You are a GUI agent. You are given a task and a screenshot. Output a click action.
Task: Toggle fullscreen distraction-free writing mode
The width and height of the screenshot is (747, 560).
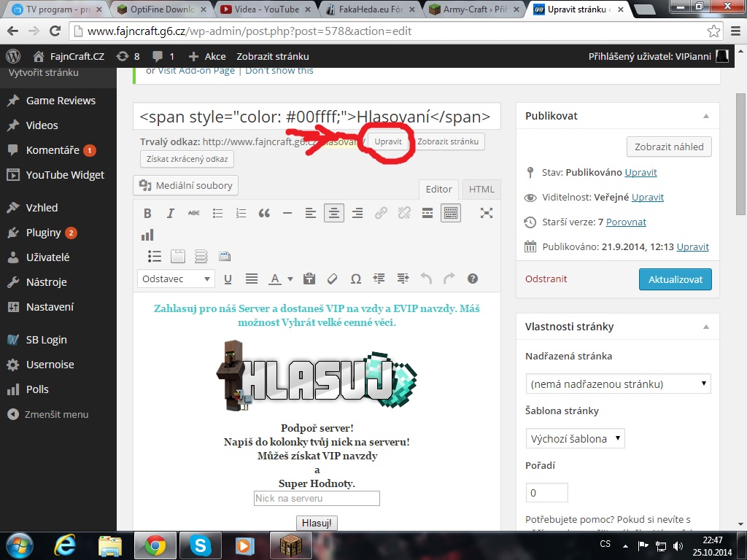tap(487, 214)
